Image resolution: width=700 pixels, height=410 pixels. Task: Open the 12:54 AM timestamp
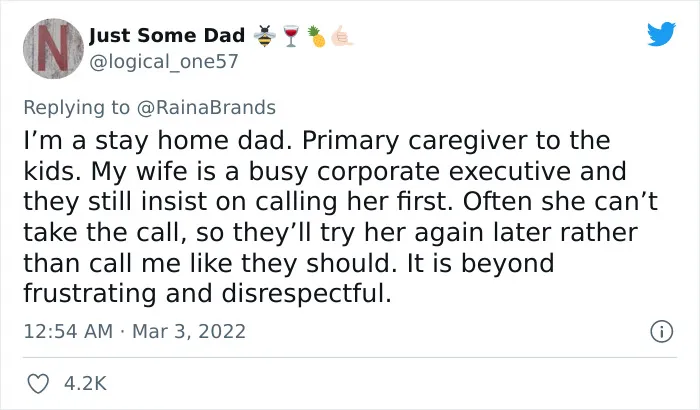[x=68, y=331]
